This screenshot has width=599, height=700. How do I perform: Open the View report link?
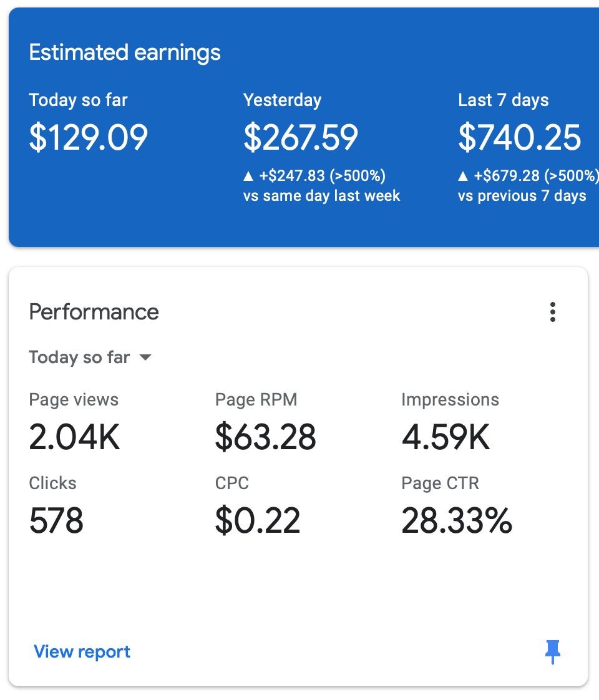pos(82,652)
